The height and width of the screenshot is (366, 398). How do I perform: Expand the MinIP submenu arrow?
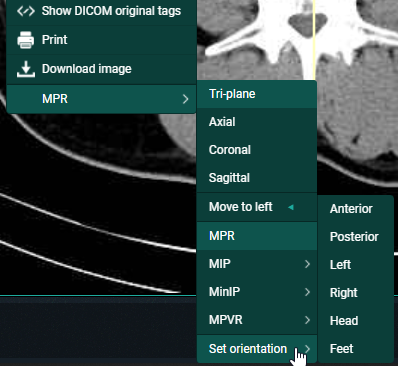coord(307,292)
